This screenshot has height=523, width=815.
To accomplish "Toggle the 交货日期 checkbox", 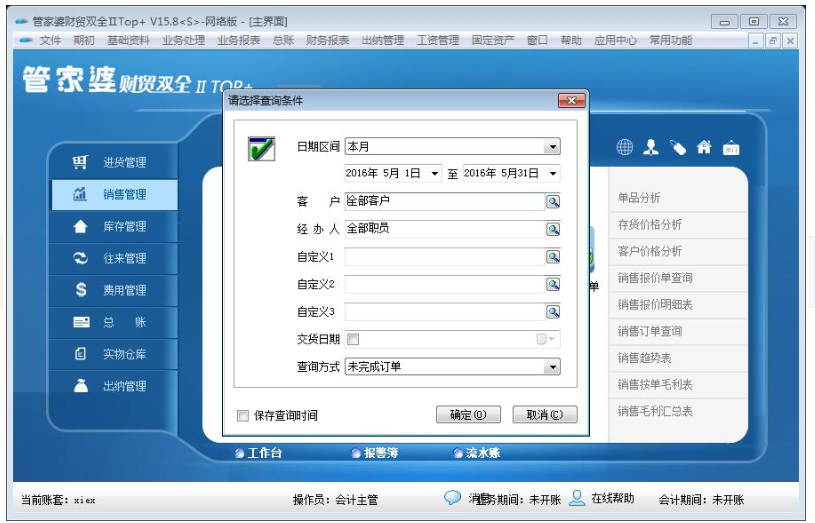I will [353, 339].
